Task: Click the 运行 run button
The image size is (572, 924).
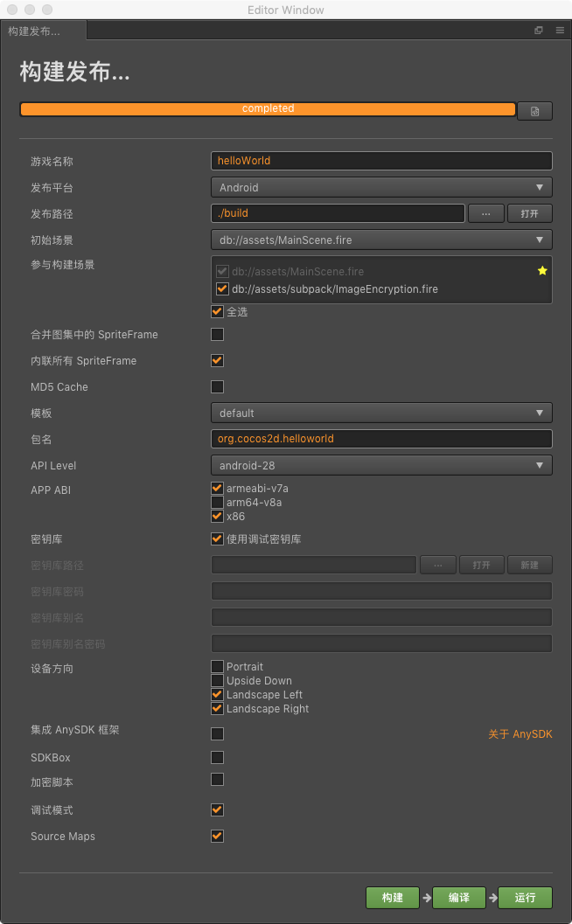Action: [525, 898]
